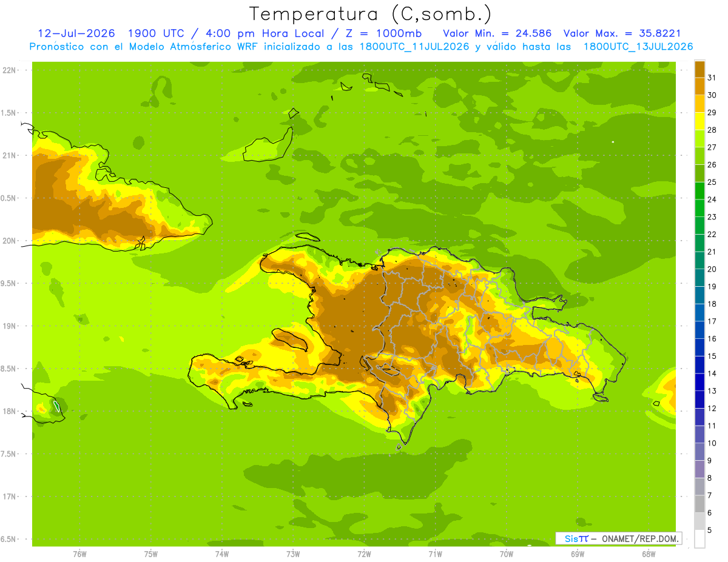
Task: Click the "18N" latitude label
Action: click(x=10, y=411)
